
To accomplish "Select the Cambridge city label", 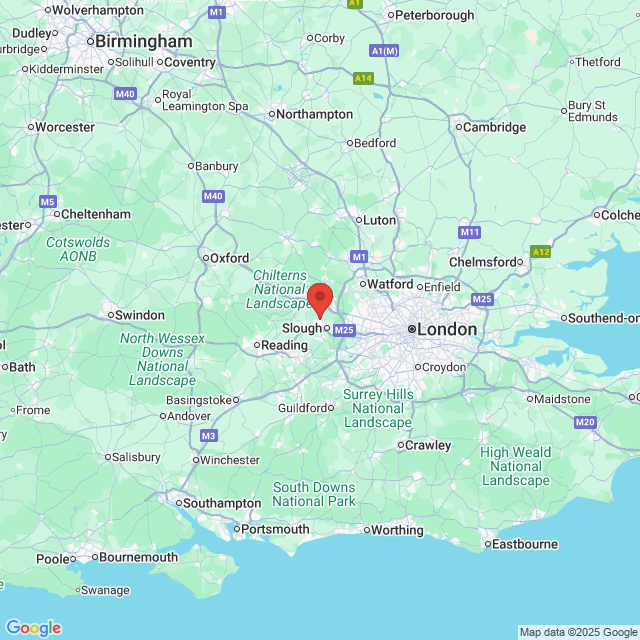I will (x=494, y=127).
